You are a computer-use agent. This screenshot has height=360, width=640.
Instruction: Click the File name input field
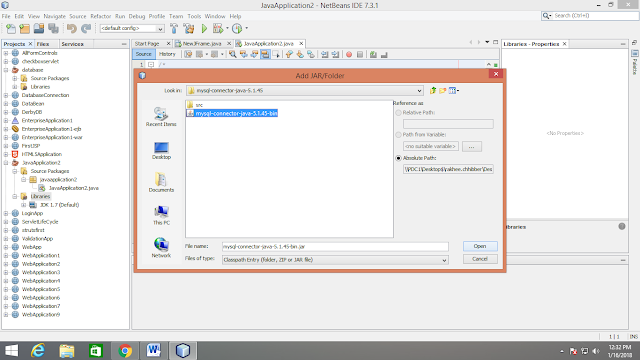pyautogui.click(x=335, y=247)
